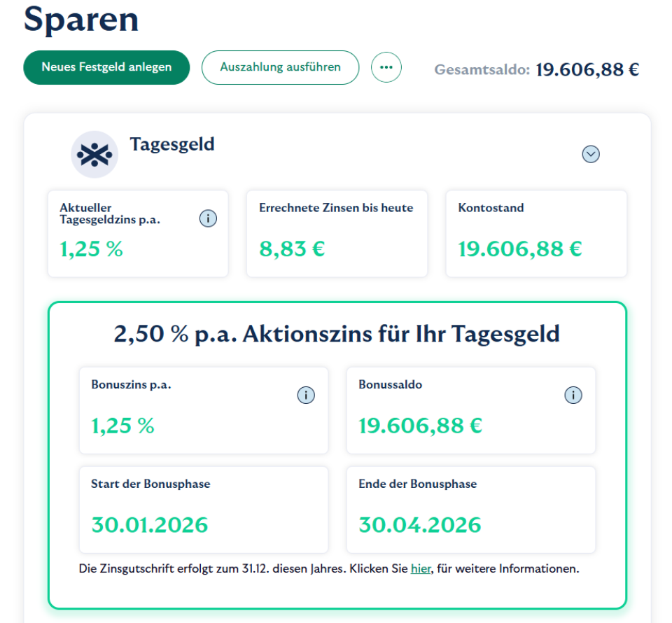
Task: Click Neues Festgeld anlegen
Action: pyautogui.click(x=106, y=66)
